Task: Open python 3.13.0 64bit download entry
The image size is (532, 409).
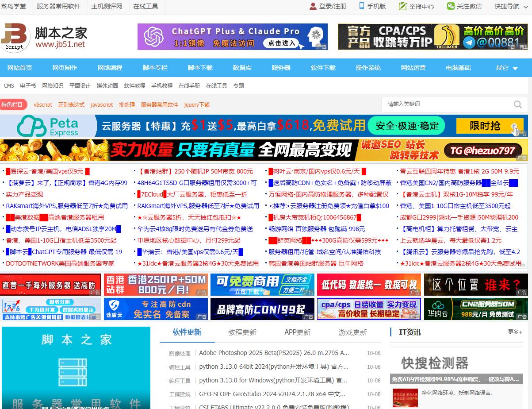Action: click(274, 367)
